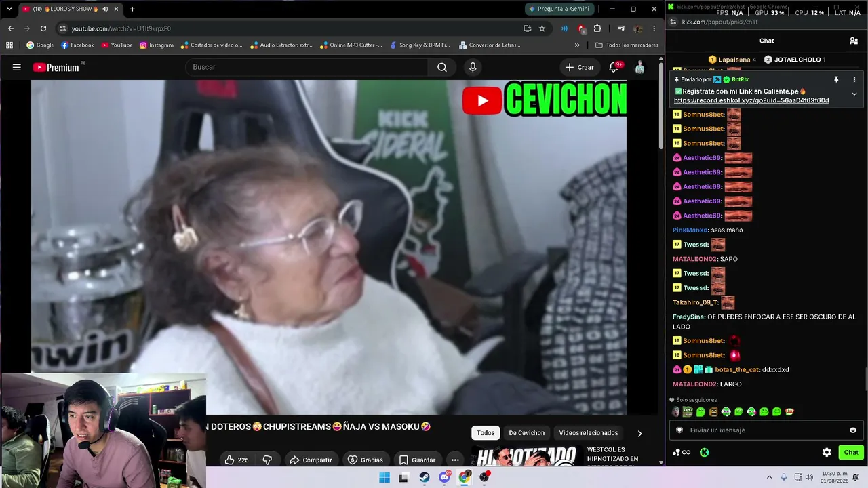The image size is (868, 488).
Task: Bookmark this page with the star
Action: pyautogui.click(x=542, y=28)
